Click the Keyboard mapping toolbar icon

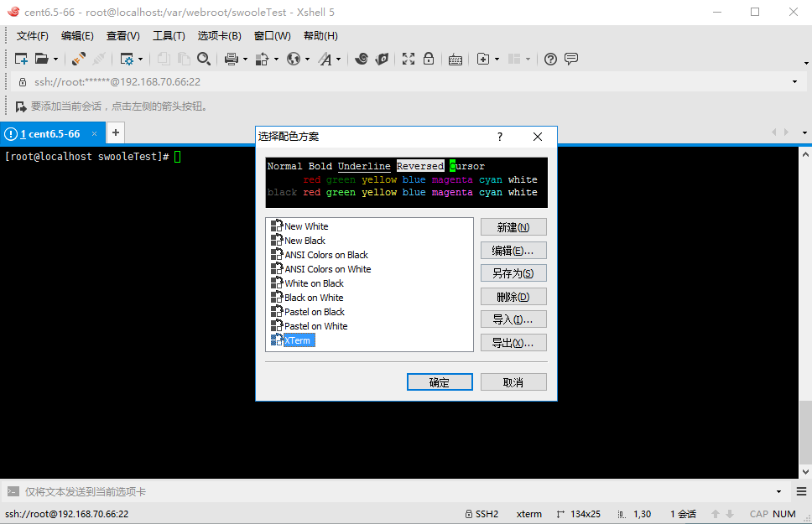pyautogui.click(x=455, y=60)
